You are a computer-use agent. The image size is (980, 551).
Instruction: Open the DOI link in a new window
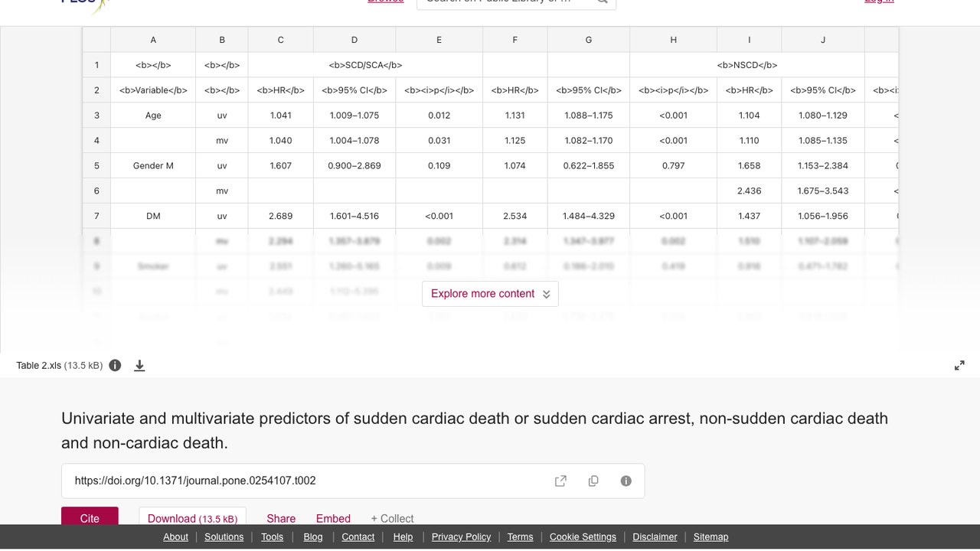coord(560,481)
